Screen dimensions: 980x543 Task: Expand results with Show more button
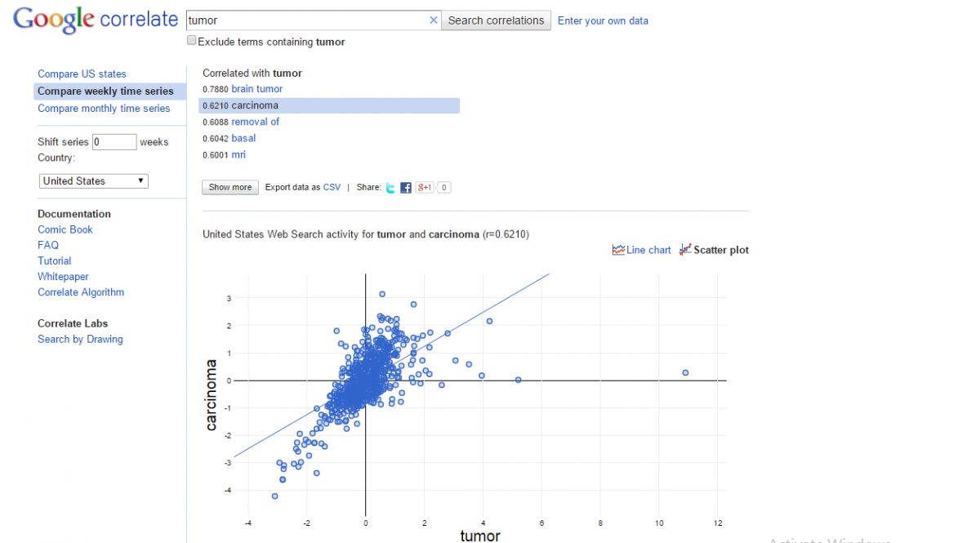[230, 187]
